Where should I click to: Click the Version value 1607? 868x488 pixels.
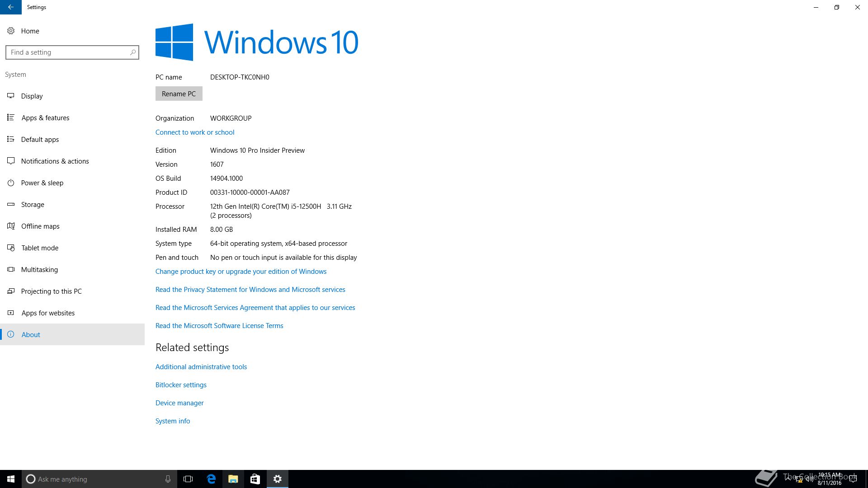[217, 164]
